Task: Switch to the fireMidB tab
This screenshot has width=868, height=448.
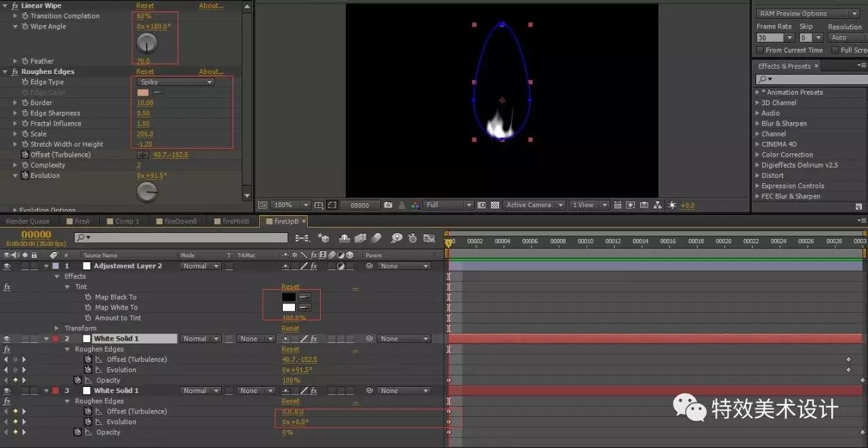Action: (x=233, y=221)
